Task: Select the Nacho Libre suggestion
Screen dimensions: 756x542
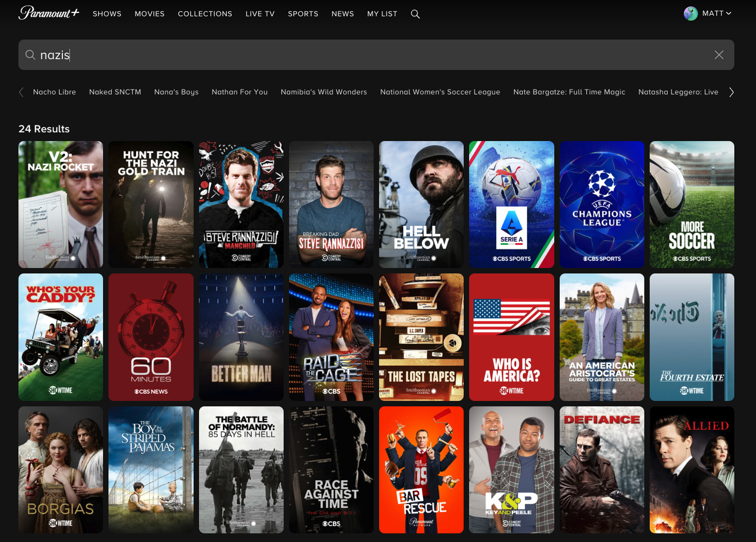Action: (x=55, y=92)
